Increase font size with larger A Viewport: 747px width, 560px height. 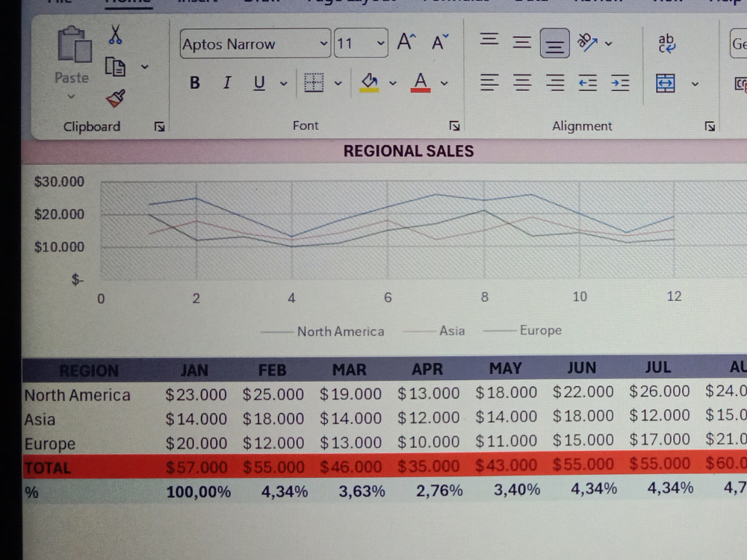[x=406, y=43]
